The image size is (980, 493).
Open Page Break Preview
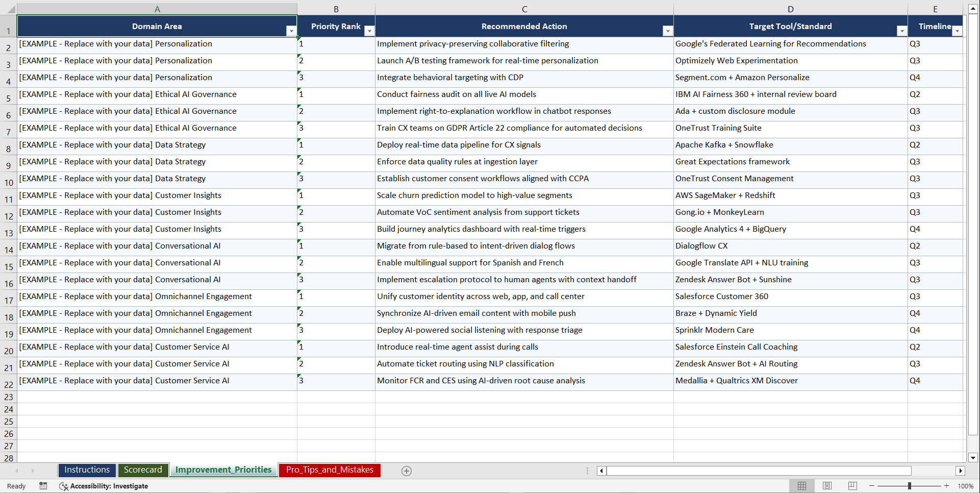point(852,486)
